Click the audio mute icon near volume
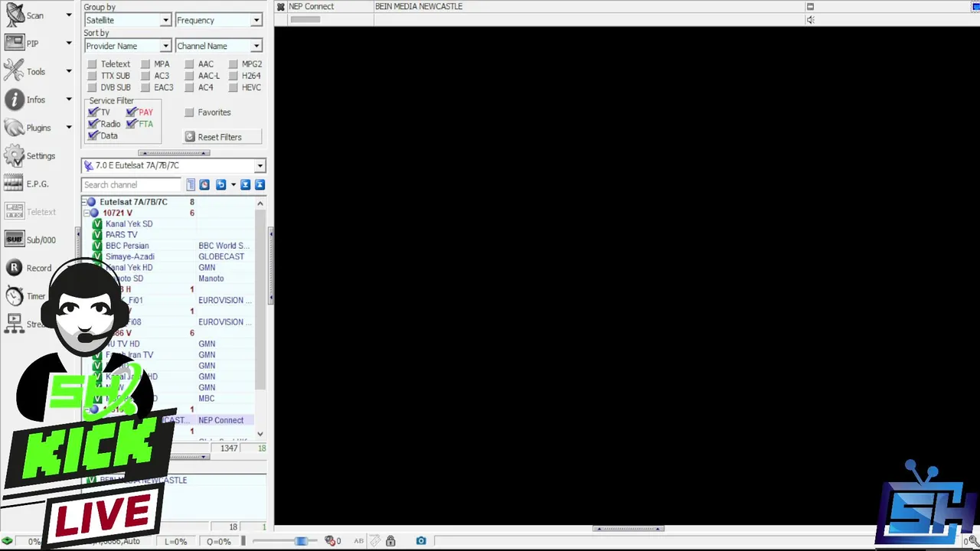Viewport: 980px width, 551px height. (x=332, y=541)
